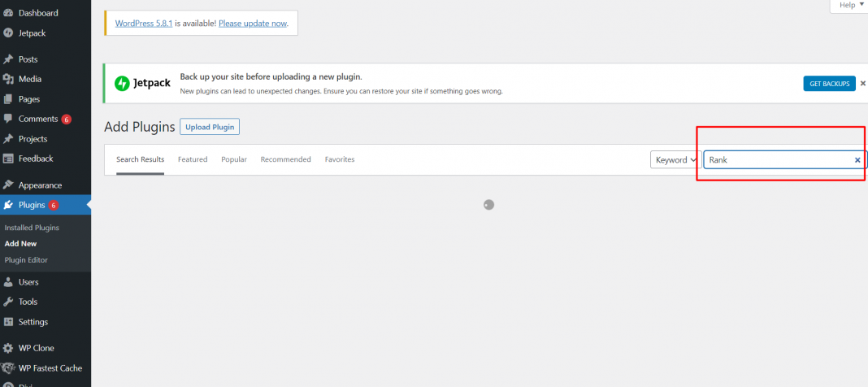This screenshot has height=387, width=868.
Task: Expand the Help panel tab
Action: pyautogui.click(x=851, y=6)
